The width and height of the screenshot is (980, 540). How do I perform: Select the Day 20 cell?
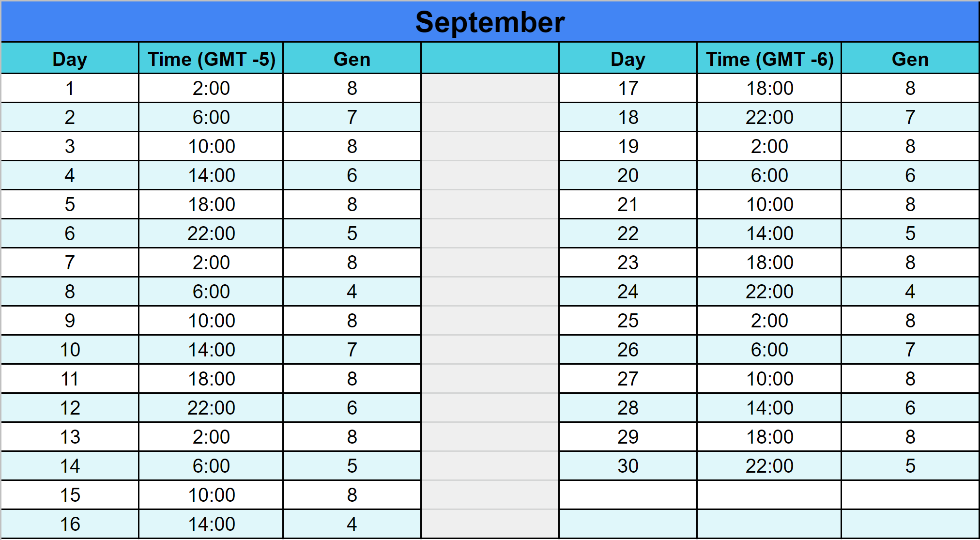tap(628, 175)
